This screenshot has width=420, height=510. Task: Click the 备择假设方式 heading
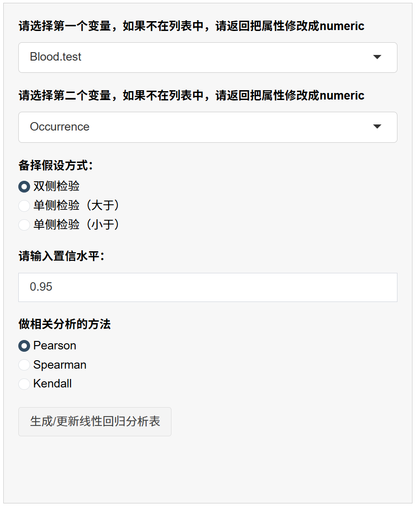pos(56,165)
